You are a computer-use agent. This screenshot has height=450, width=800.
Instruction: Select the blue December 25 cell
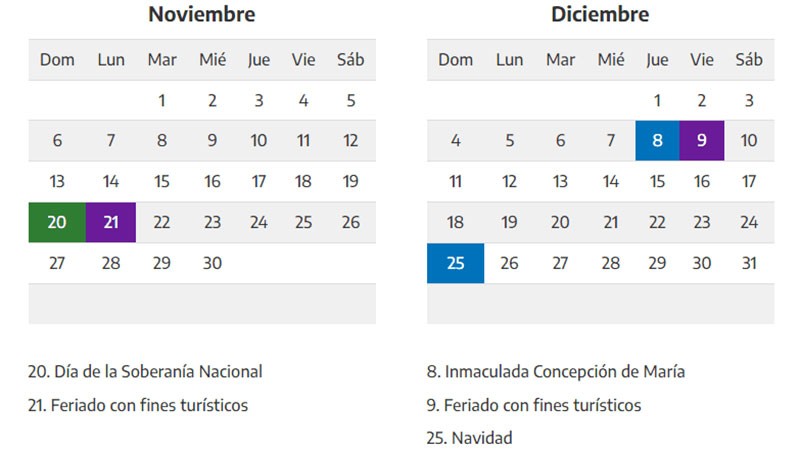pos(456,263)
